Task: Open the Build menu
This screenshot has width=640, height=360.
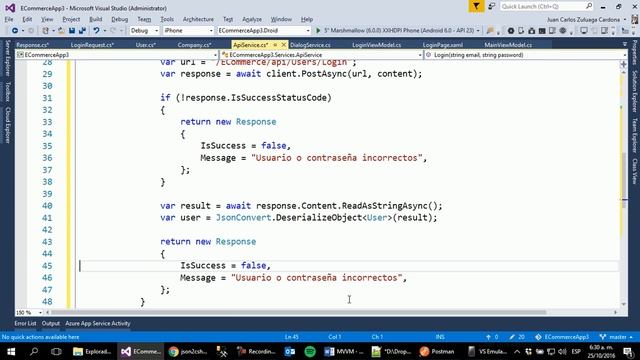Action: pos(96,19)
